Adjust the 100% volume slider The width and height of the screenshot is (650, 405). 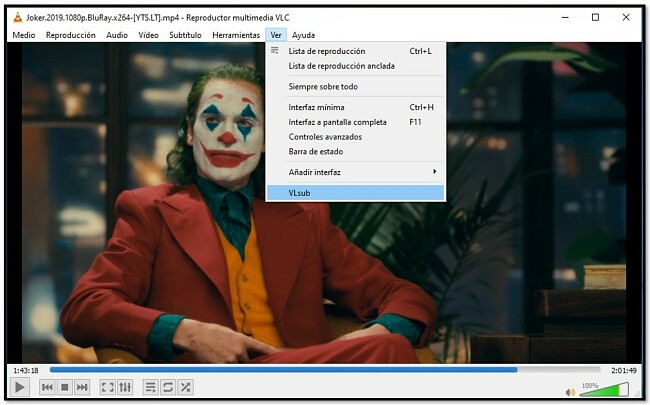coord(604,390)
